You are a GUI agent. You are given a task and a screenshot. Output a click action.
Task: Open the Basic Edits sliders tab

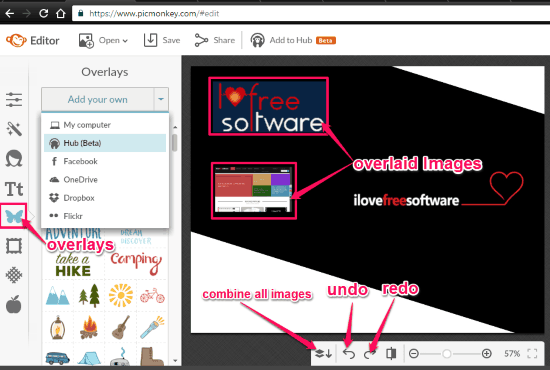click(14, 100)
